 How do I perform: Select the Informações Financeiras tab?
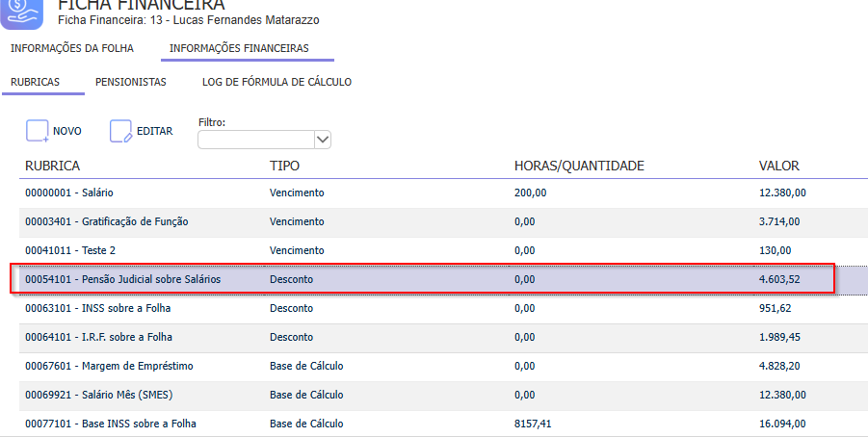[x=239, y=48]
